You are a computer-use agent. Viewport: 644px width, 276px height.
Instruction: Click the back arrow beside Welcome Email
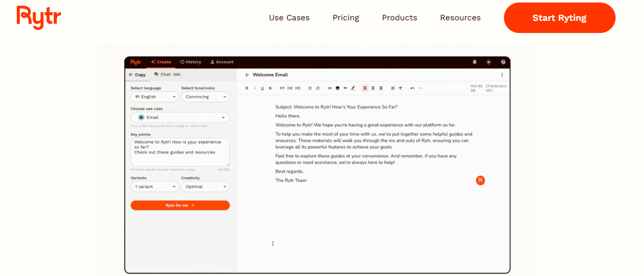(247, 75)
